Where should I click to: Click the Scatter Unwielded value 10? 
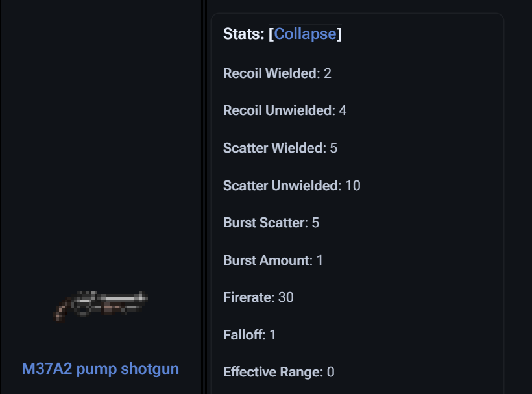pyautogui.click(x=353, y=186)
